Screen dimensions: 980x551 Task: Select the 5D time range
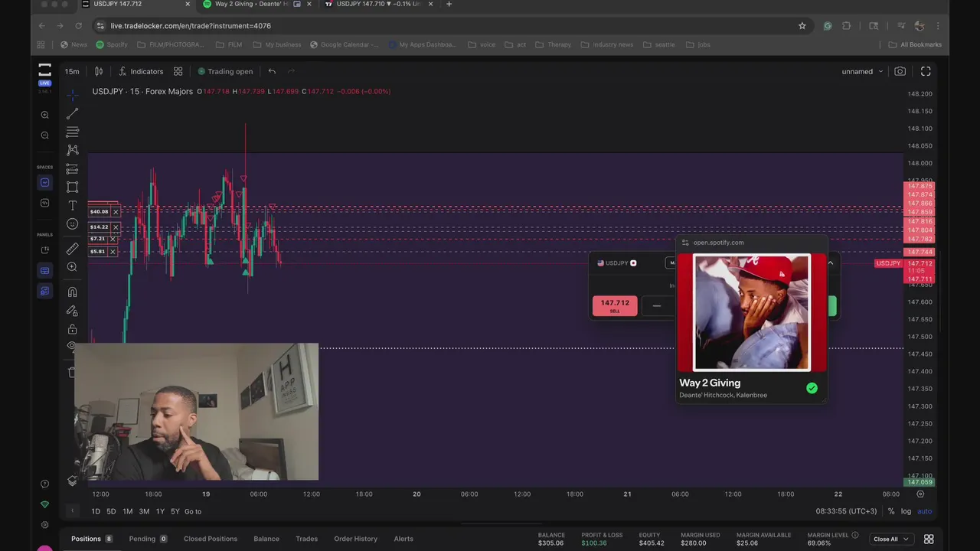click(x=111, y=511)
